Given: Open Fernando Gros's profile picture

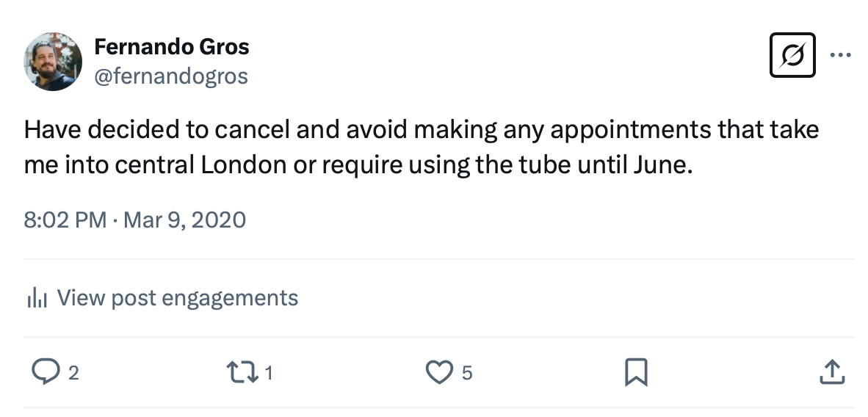Looking at the screenshot, I should 53,61.
